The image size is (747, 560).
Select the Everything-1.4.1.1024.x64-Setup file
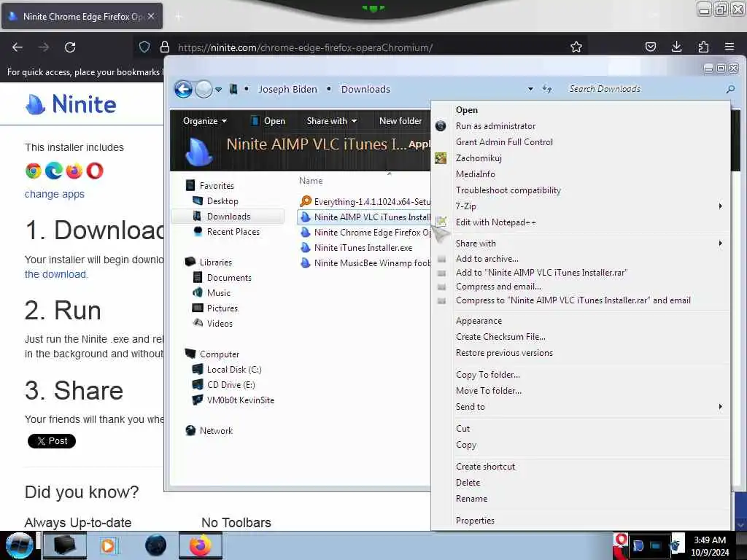point(365,201)
